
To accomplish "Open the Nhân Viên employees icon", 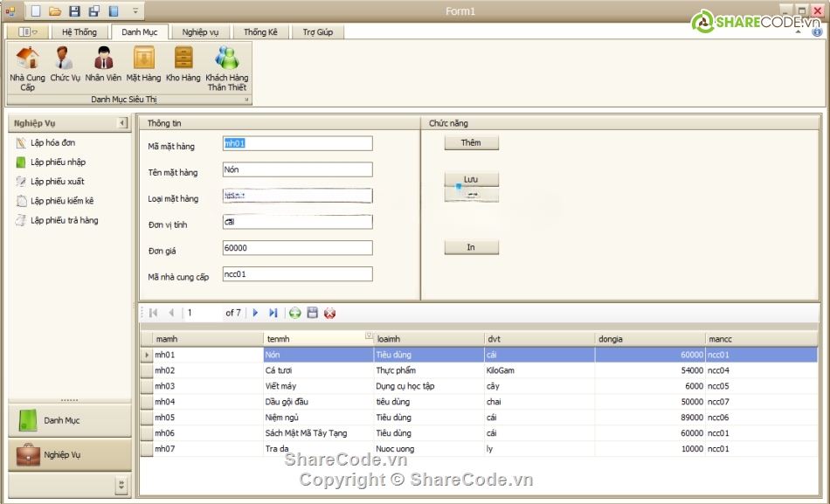I will (x=103, y=64).
